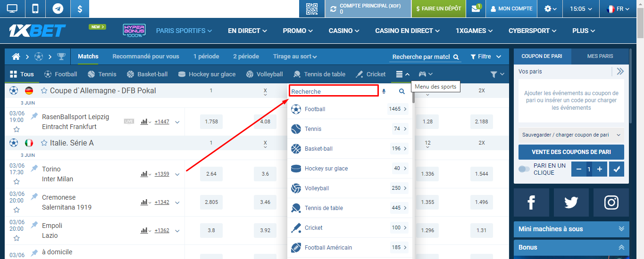
Task: Open the Facebook social icon
Action: pyautogui.click(x=531, y=202)
